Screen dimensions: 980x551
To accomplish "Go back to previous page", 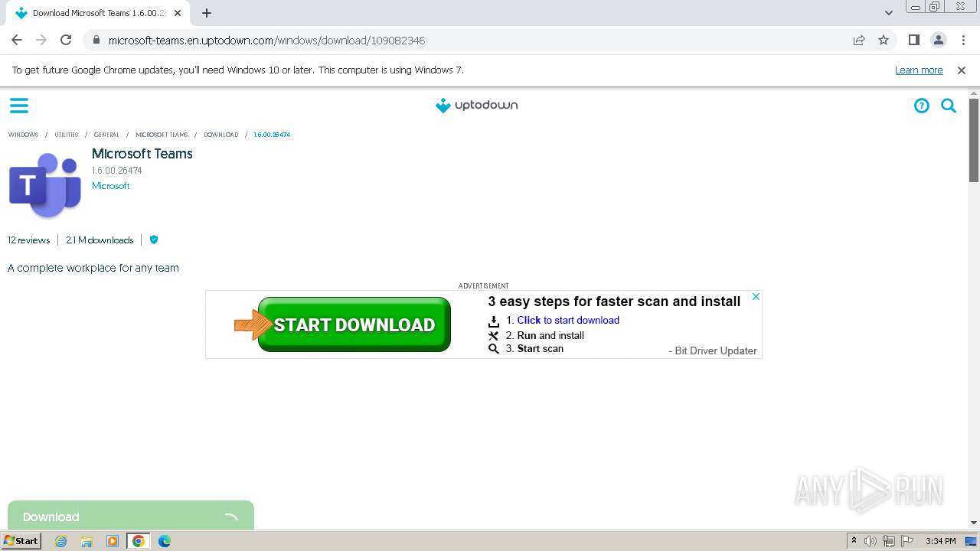I will 17,40.
